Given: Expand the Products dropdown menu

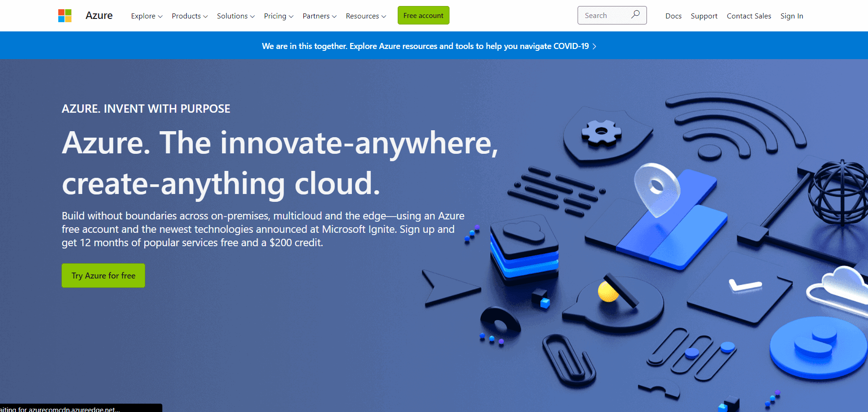Looking at the screenshot, I should point(190,16).
